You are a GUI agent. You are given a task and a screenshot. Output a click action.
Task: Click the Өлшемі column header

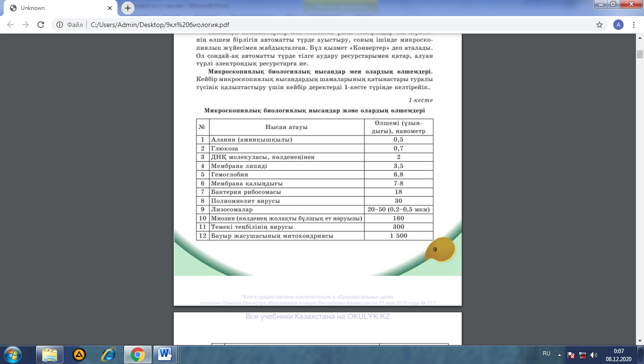click(398, 127)
